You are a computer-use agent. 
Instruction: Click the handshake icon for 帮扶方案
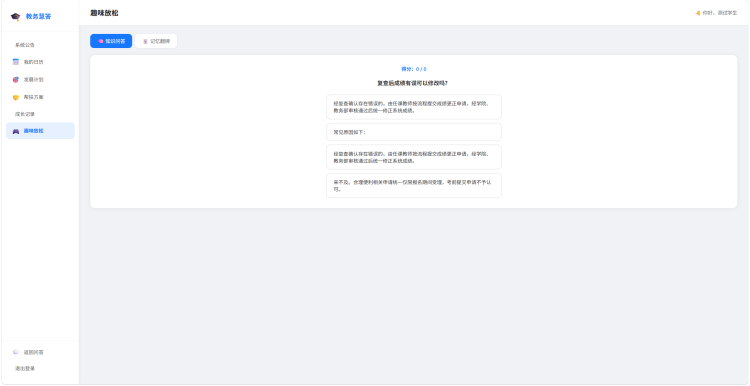16,97
